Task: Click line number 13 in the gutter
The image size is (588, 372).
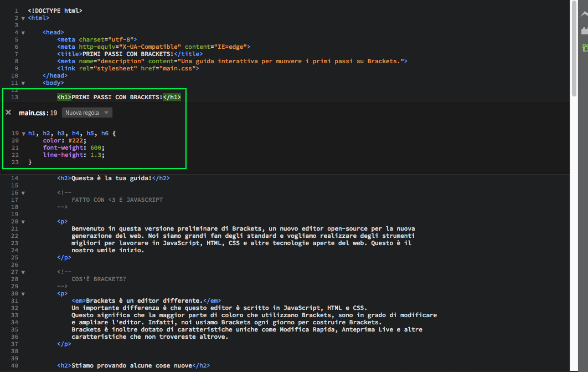Action: click(15, 98)
